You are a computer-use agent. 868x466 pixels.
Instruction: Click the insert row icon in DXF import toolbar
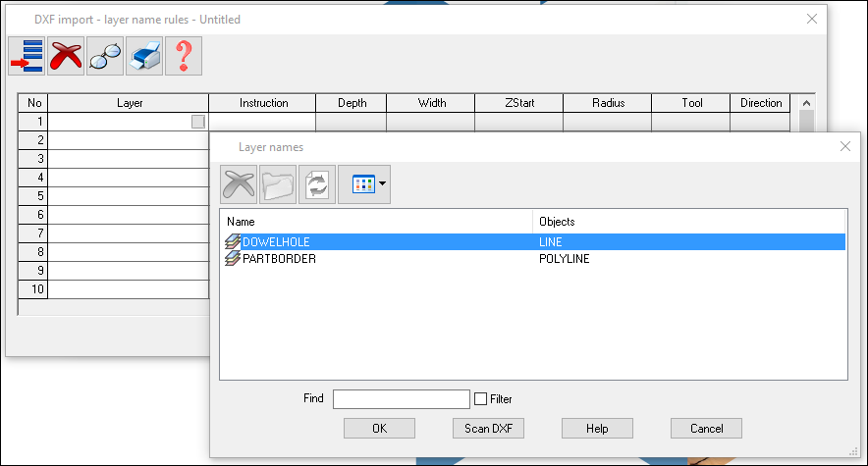click(27, 56)
